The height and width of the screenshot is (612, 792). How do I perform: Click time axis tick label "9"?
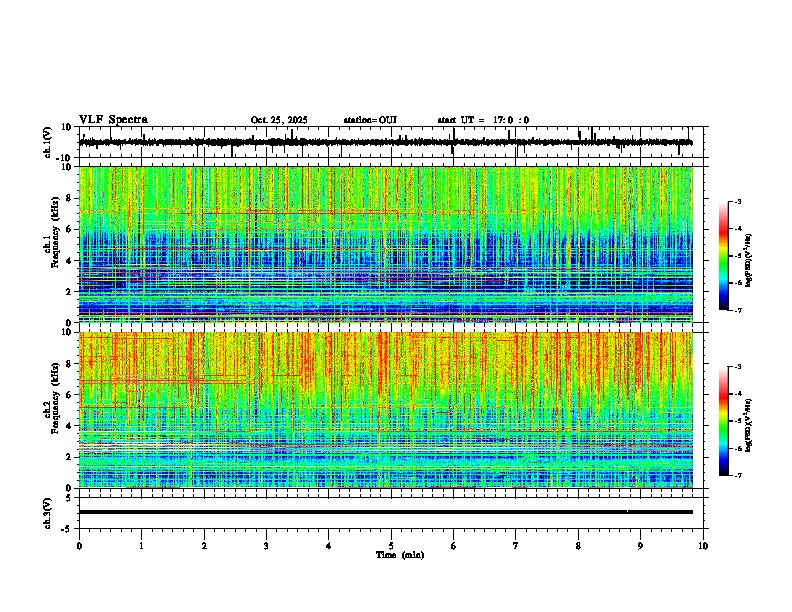[x=640, y=546]
